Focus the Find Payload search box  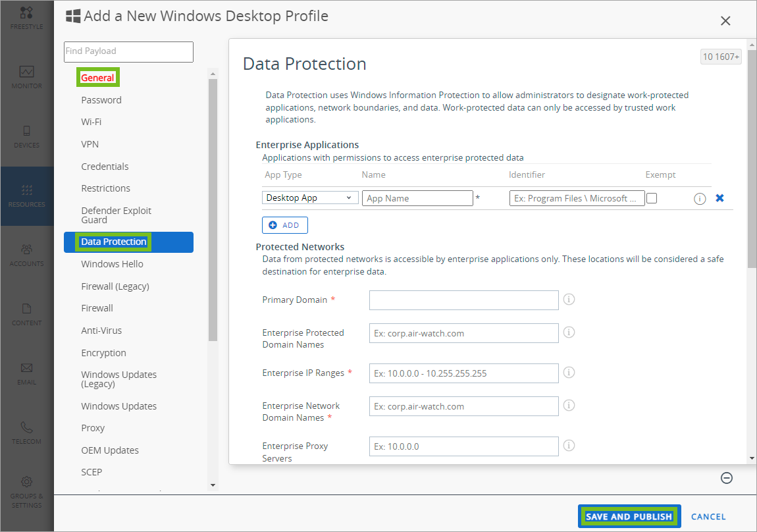(128, 51)
